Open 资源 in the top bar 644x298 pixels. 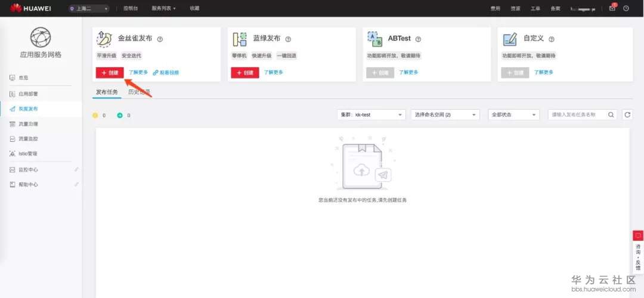point(515,8)
